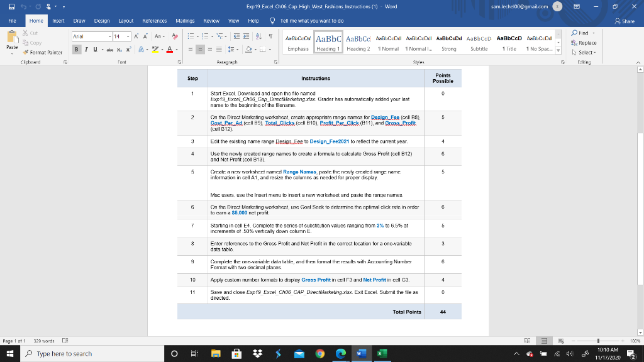Open the Mailings ribbon tab
The width and height of the screenshot is (644, 362).
[184, 20]
